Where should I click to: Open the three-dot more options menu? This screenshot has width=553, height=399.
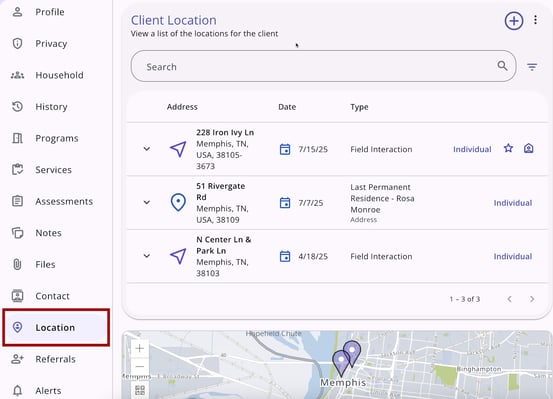click(x=535, y=20)
